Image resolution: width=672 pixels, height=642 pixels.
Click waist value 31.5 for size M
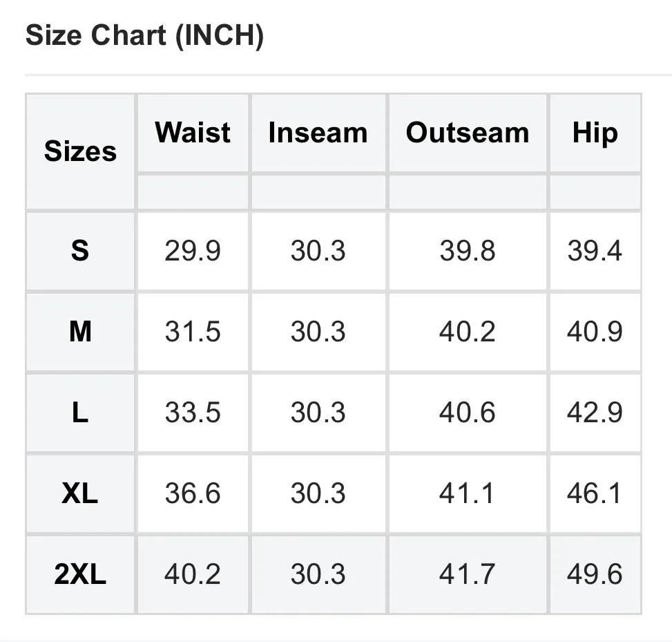pos(193,332)
